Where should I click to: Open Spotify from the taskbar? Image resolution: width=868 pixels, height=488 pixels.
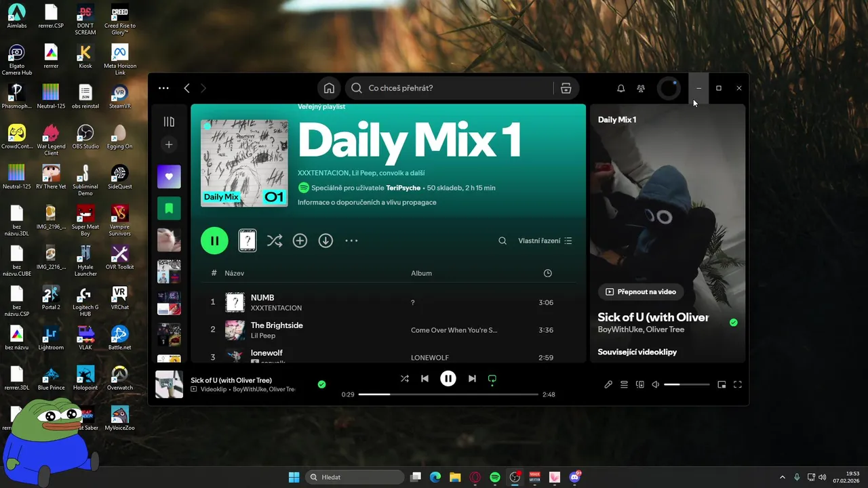(495, 477)
